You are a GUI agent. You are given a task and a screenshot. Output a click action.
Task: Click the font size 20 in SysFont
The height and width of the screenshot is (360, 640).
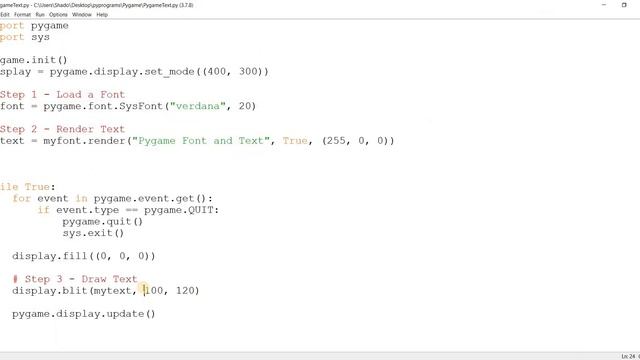click(x=244, y=106)
